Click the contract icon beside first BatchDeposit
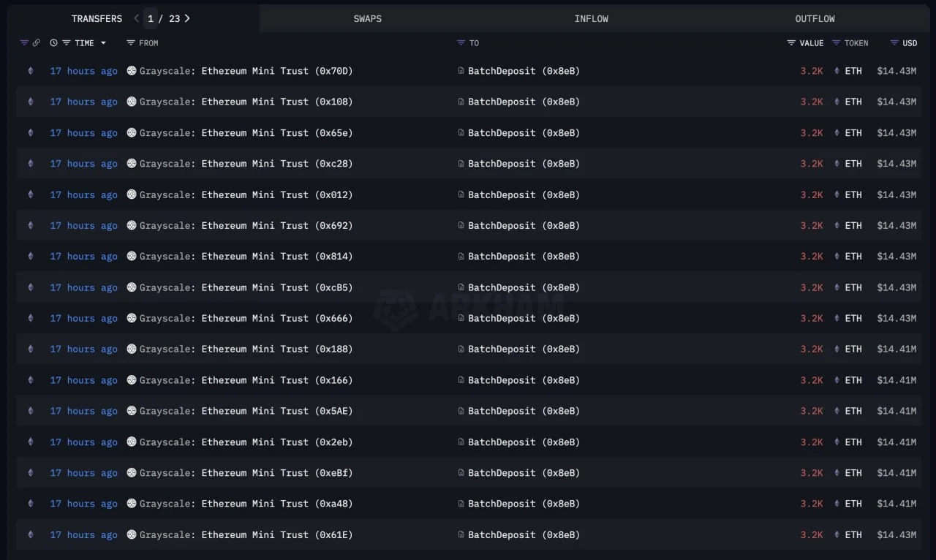936x560 pixels. pyautogui.click(x=461, y=71)
